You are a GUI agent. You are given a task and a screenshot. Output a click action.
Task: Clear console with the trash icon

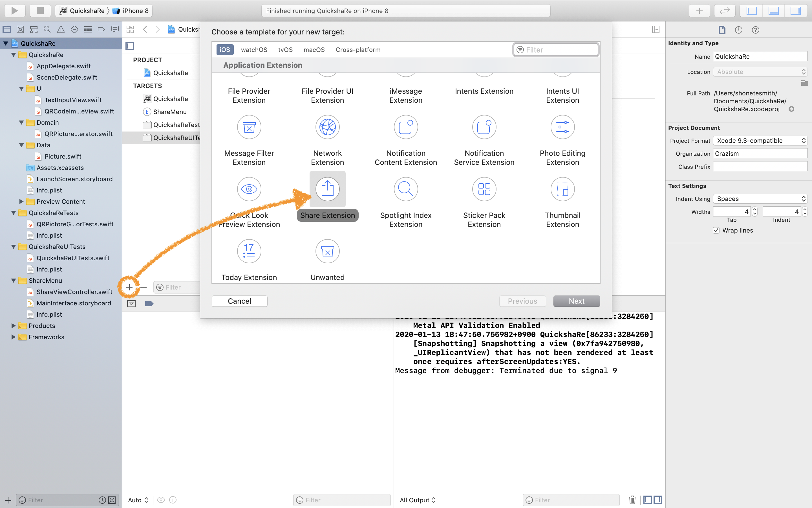click(632, 500)
